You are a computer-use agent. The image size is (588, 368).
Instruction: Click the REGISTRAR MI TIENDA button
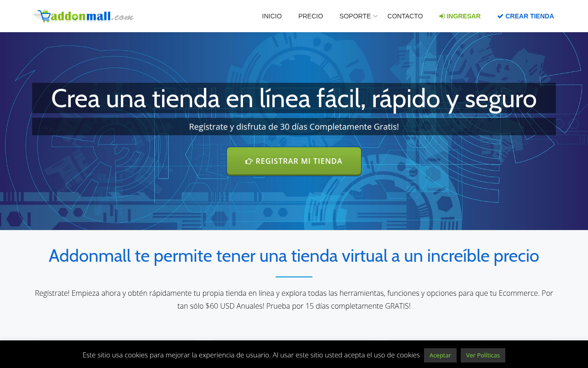pyautogui.click(x=294, y=161)
